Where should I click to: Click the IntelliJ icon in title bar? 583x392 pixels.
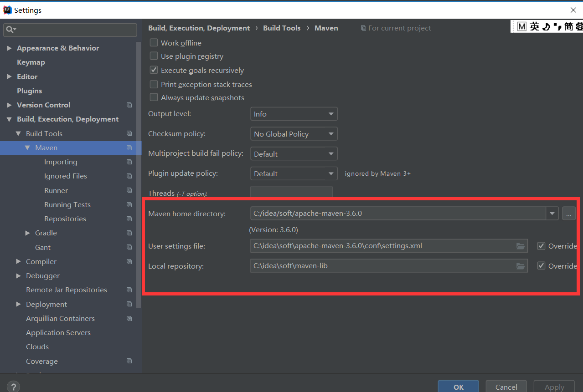click(7, 10)
